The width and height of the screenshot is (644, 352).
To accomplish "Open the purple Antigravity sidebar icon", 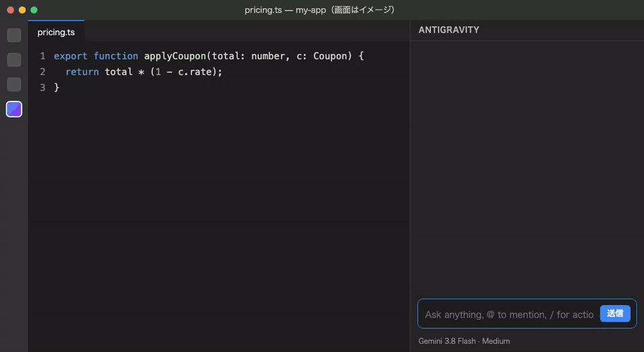I will pos(14,109).
